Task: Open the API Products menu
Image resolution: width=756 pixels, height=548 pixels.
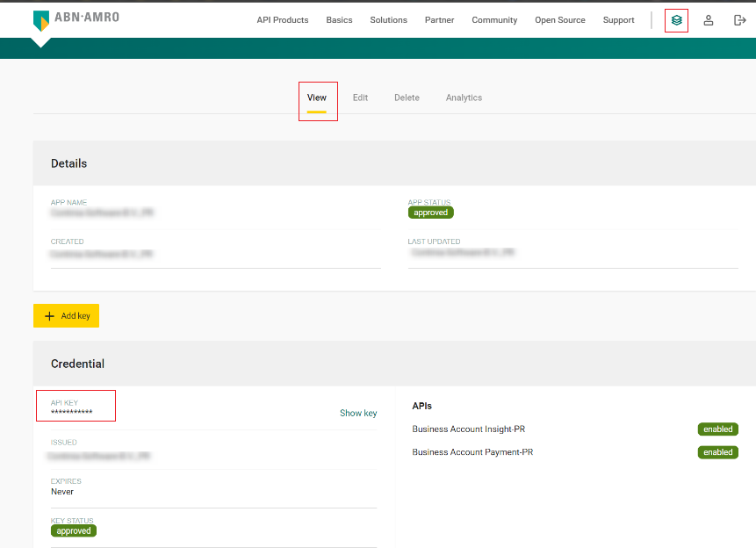Action: point(282,19)
